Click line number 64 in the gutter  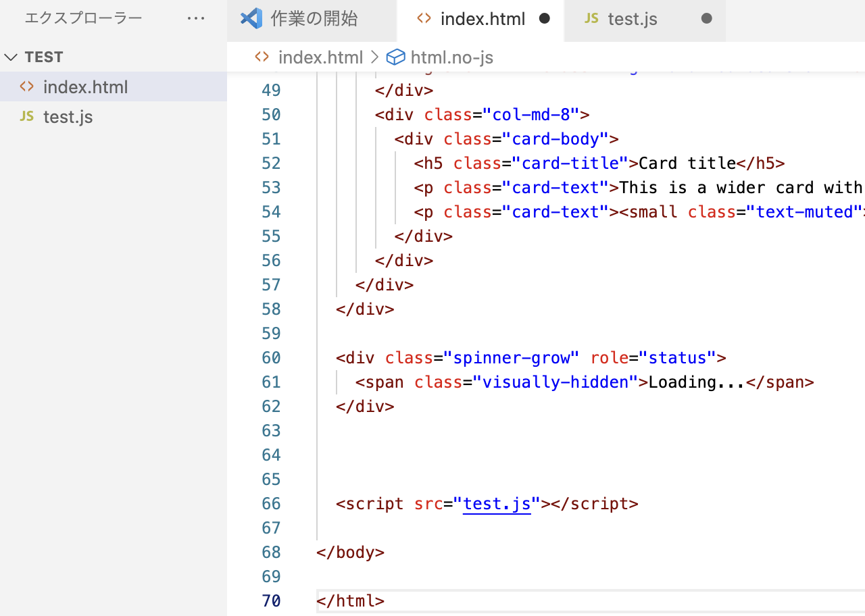271,455
